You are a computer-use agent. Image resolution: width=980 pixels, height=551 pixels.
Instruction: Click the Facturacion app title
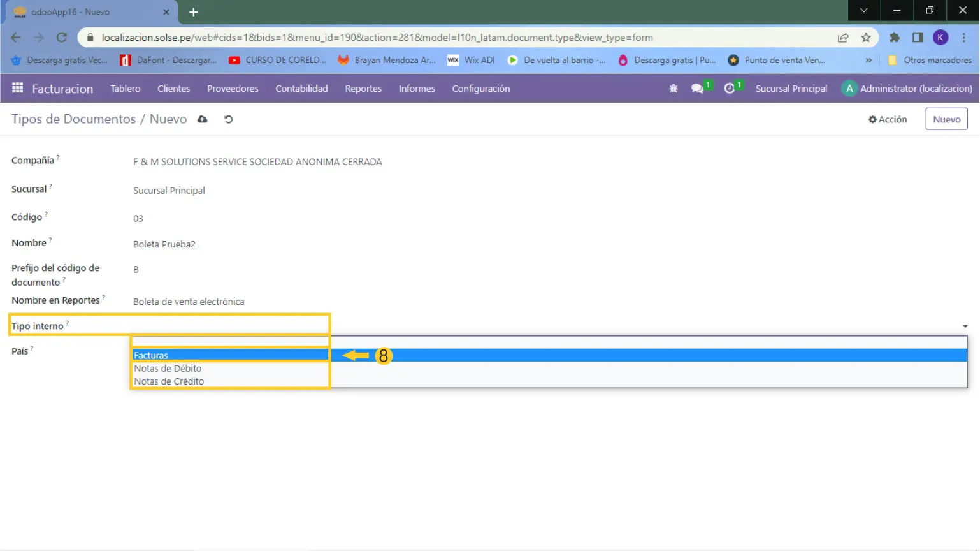[x=62, y=89]
